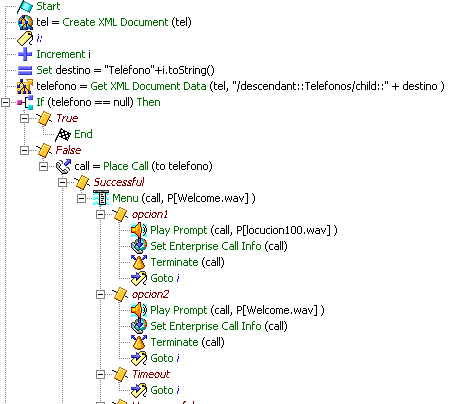The height and width of the screenshot is (404, 450).
Task: Collapse the Place Call step
Action: click(44, 167)
